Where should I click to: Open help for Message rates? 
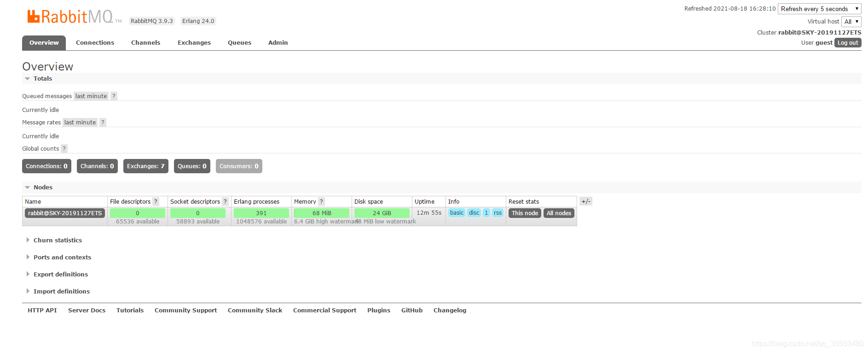tap(103, 122)
